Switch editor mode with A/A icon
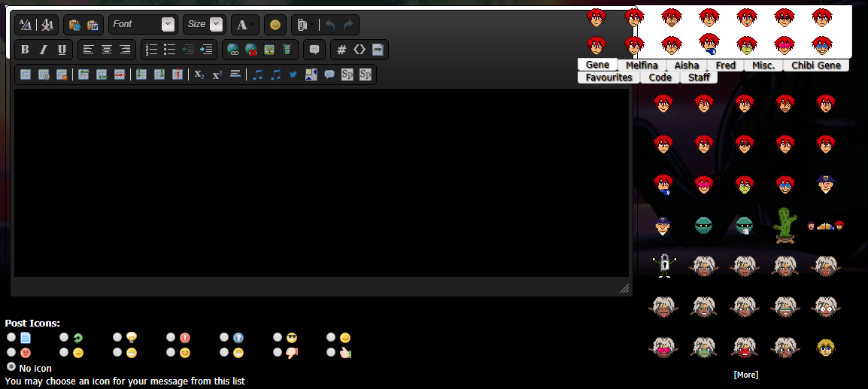 (26, 24)
